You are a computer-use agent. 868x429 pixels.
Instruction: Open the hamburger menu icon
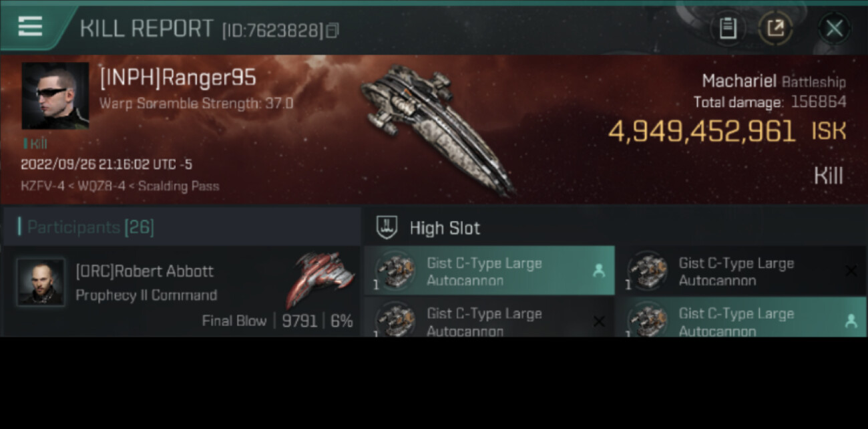30,26
